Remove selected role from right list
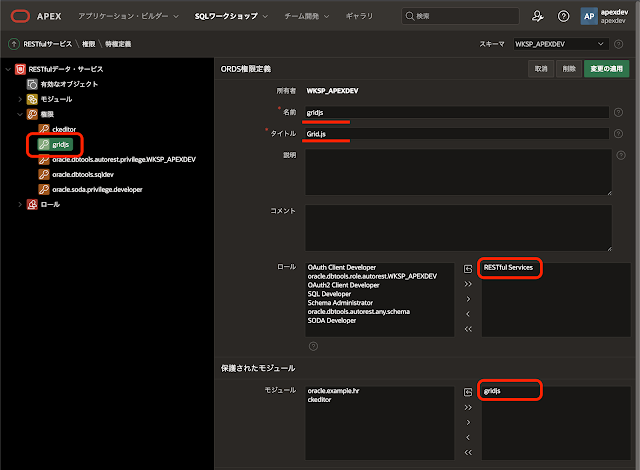The height and width of the screenshot is (470, 640). 468,314
